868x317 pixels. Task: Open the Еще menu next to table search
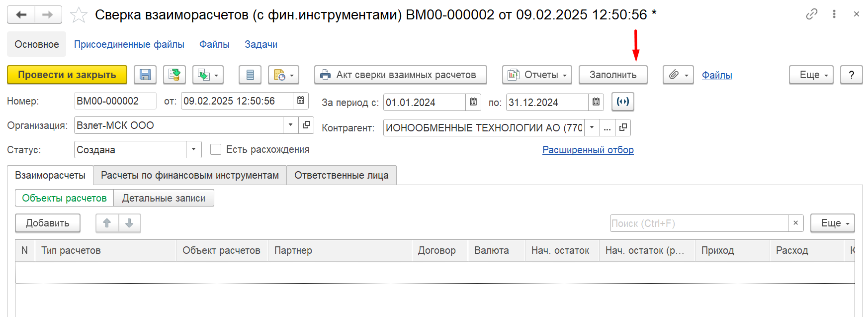coord(833,223)
